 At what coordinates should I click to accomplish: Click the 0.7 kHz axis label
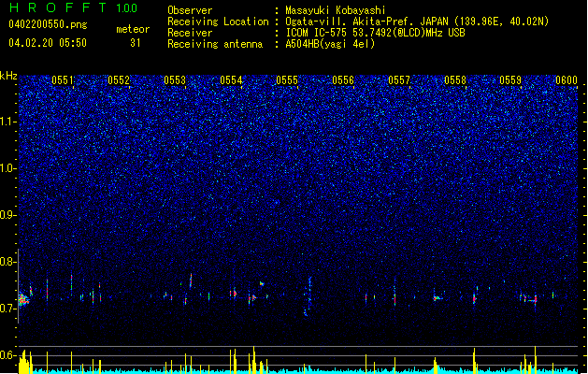(x=7, y=309)
